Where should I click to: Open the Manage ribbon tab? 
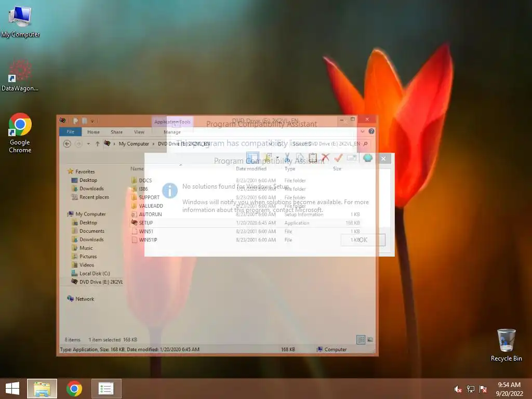(x=172, y=132)
